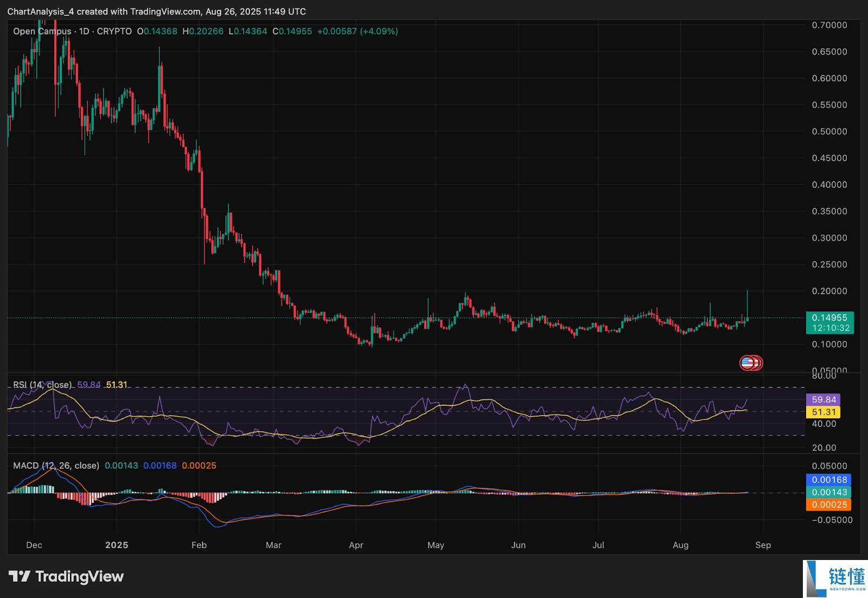The height and width of the screenshot is (598, 868).
Task: Click the blue 0.00168 MACD value tag
Action: click(829, 480)
